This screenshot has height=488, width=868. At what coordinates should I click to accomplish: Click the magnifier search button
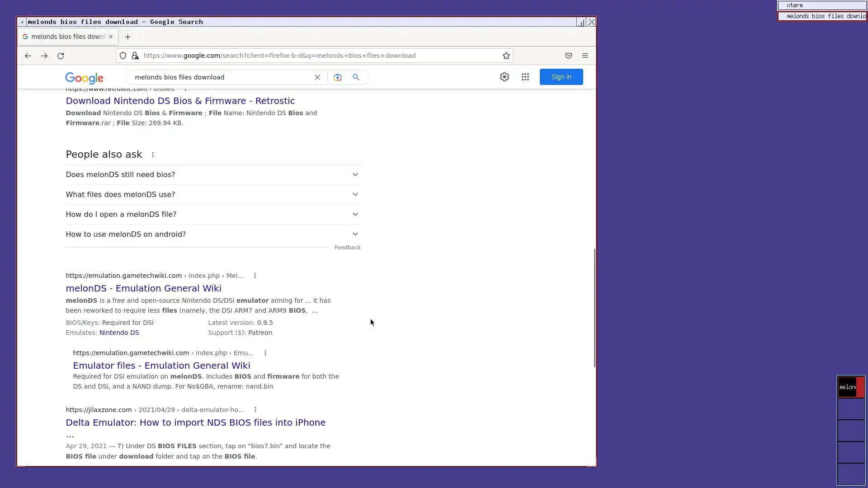click(x=356, y=77)
